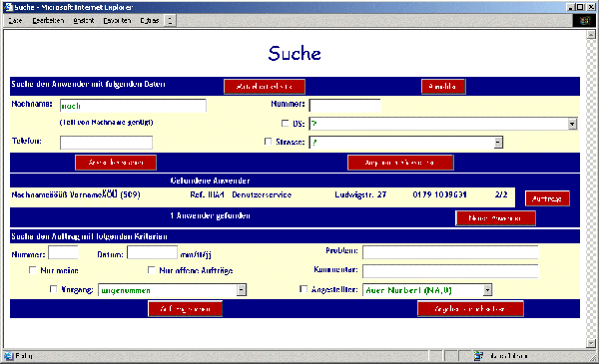Click the toolbar chevron handle next to Extras
Viewport: 599px width, 364px height.
point(170,20)
